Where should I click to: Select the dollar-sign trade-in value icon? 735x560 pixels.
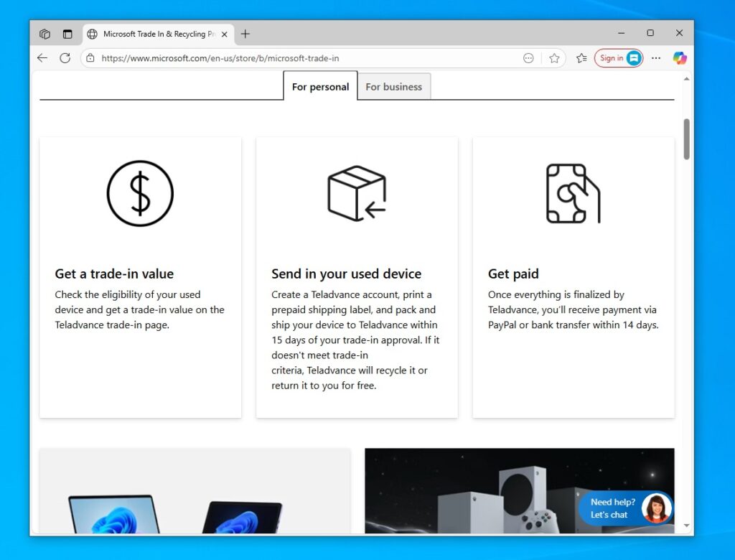click(140, 192)
